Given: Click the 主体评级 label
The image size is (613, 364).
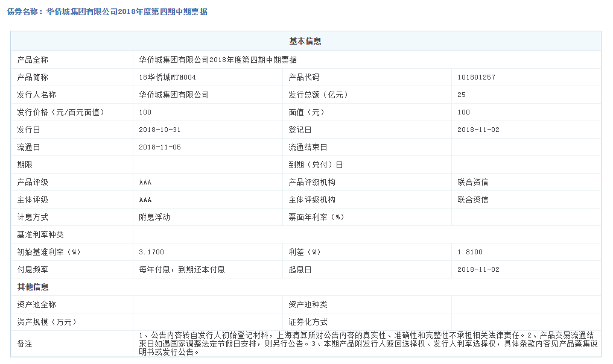Looking at the screenshot, I should click(33, 200).
